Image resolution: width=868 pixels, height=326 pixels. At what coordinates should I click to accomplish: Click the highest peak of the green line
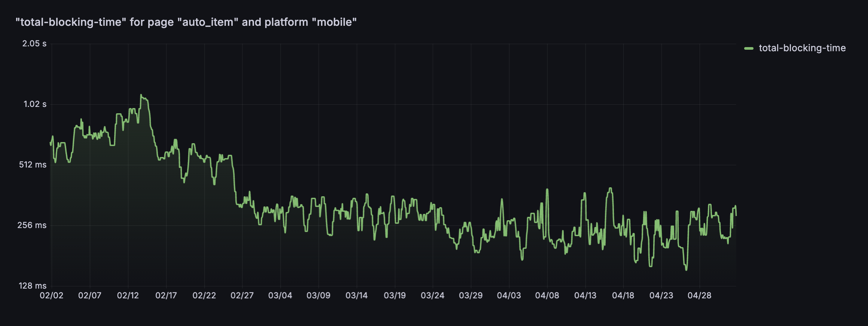141,95
